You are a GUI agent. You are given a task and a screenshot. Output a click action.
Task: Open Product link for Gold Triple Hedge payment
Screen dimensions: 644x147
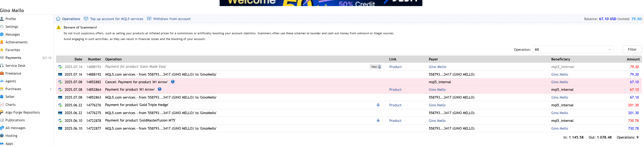[x=395, y=105]
